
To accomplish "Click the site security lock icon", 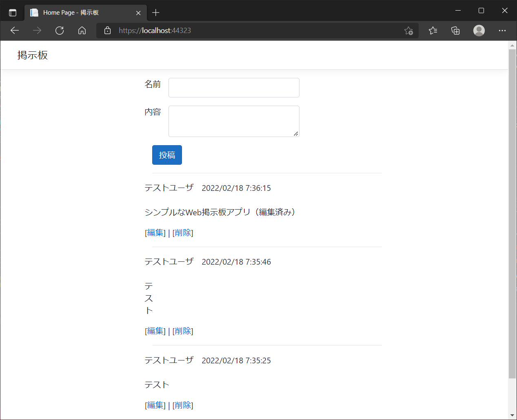I will tap(107, 30).
